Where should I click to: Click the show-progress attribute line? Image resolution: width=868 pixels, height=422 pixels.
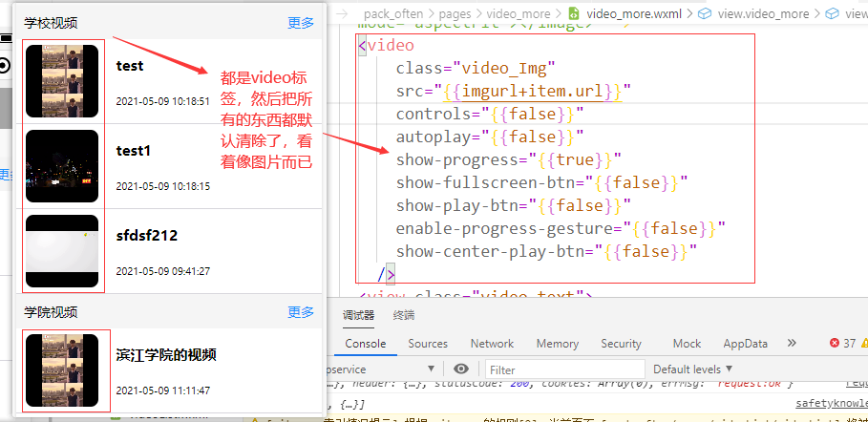click(508, 160)
